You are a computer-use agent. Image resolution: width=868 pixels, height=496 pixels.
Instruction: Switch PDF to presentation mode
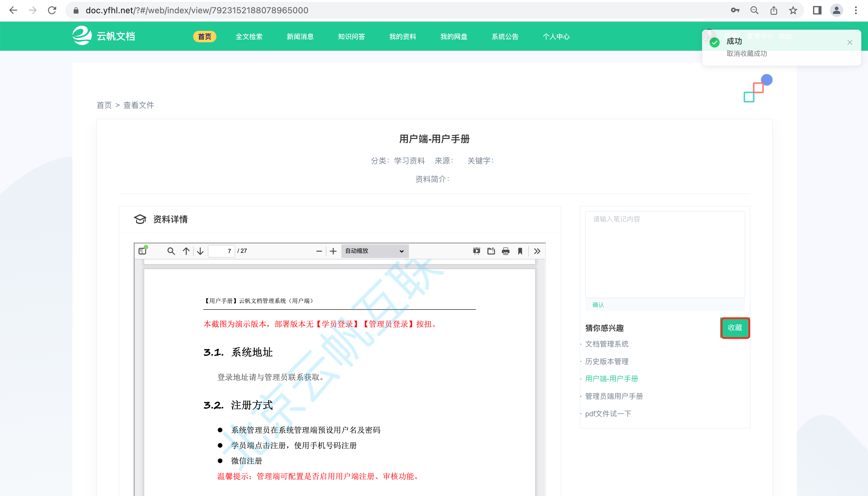[x=476, y=251]
